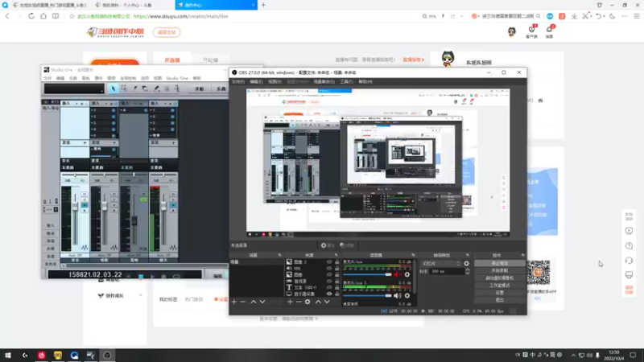
Task: Open gear settings of second audio mixer track
Action: pyautogui.click(x=407, y=295)
